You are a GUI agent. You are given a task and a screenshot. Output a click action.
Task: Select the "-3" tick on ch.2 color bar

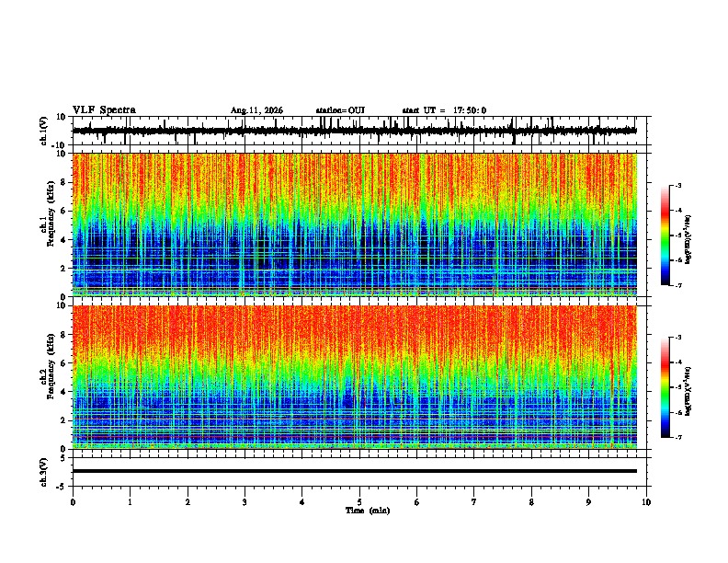(677, 338)
